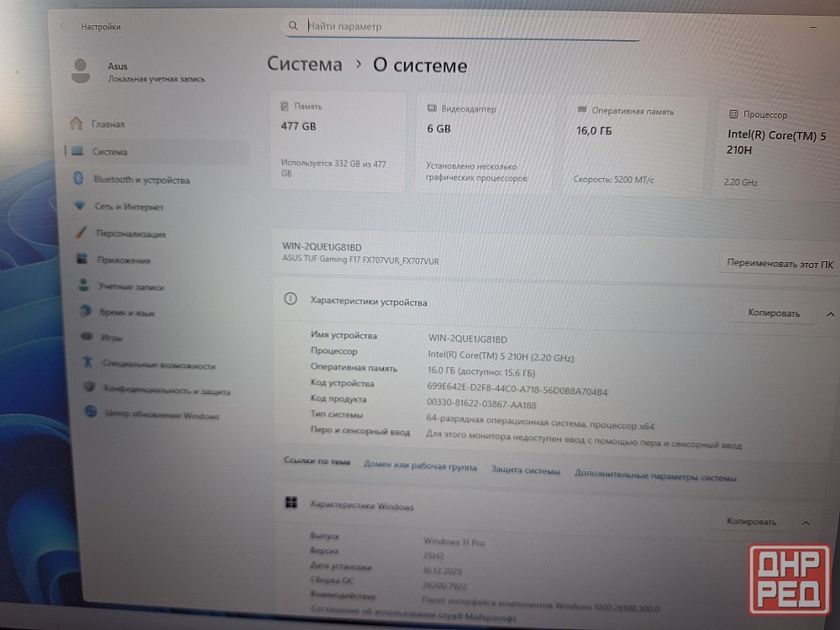The image size is (840, 630).
Task: Open Приложения settings page
Action: [x=123, y=260]
